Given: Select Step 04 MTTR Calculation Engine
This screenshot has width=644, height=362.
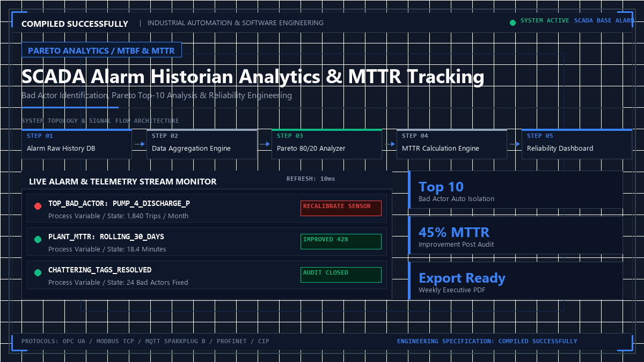Looking at the screenshot, I should click(x=452, y=144).
